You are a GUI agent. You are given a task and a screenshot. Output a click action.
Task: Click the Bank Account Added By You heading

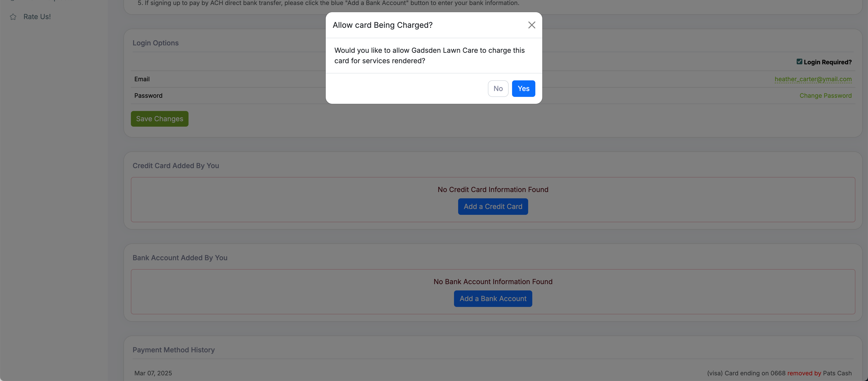tap(180, 257)
